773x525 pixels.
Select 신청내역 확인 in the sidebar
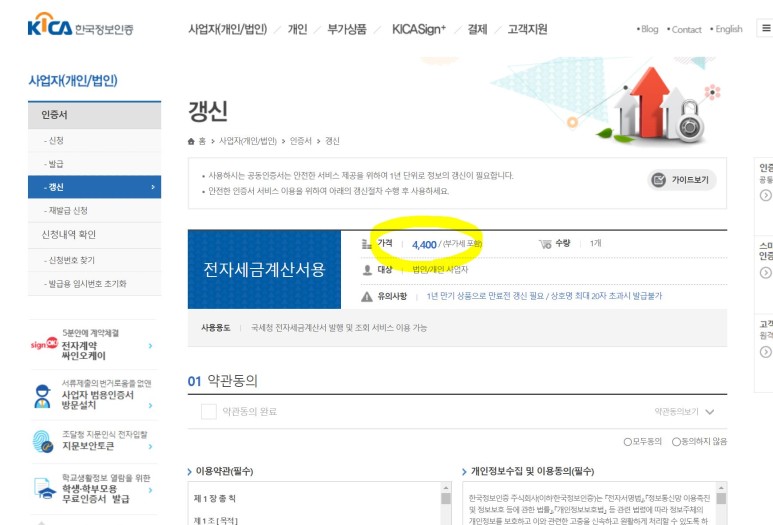(x=94, y=235)
